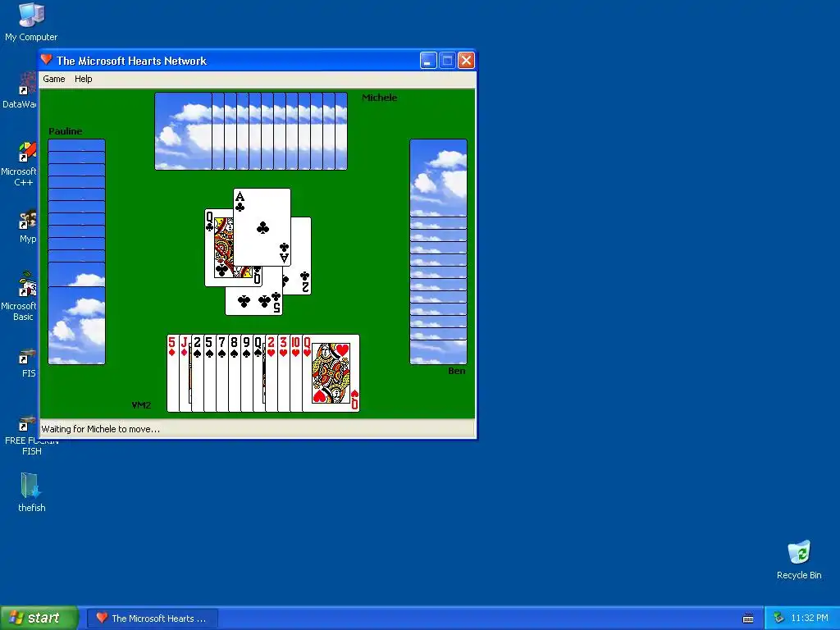Play the 2 of spades
Image resolution: width=840 pixels, height=630 pixels.
click(197, 373)
